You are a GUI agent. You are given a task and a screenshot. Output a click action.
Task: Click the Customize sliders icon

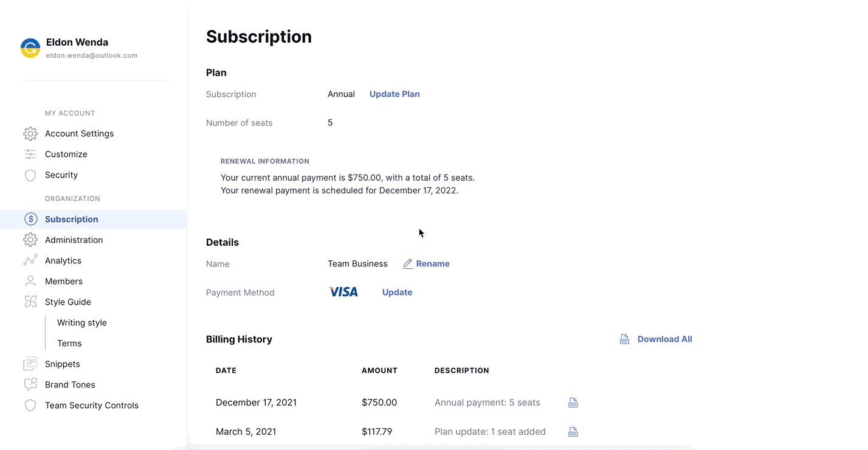pyautogui.click(x=30, y=154)
